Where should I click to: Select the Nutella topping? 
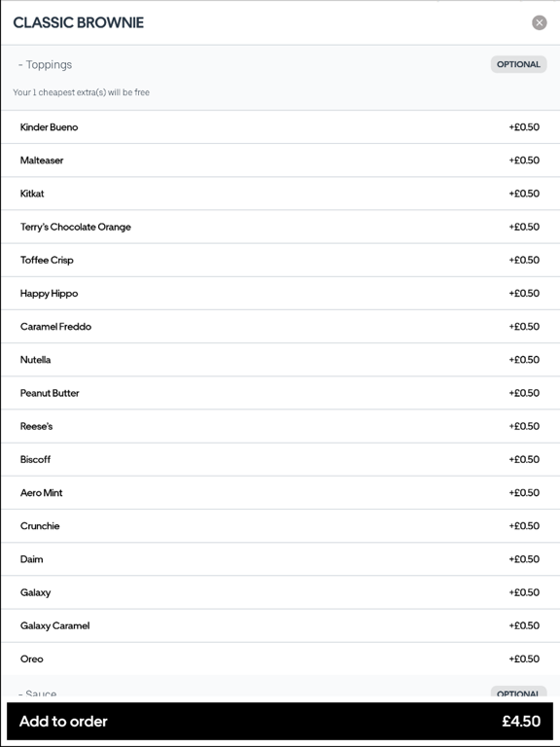coord(280,360)
